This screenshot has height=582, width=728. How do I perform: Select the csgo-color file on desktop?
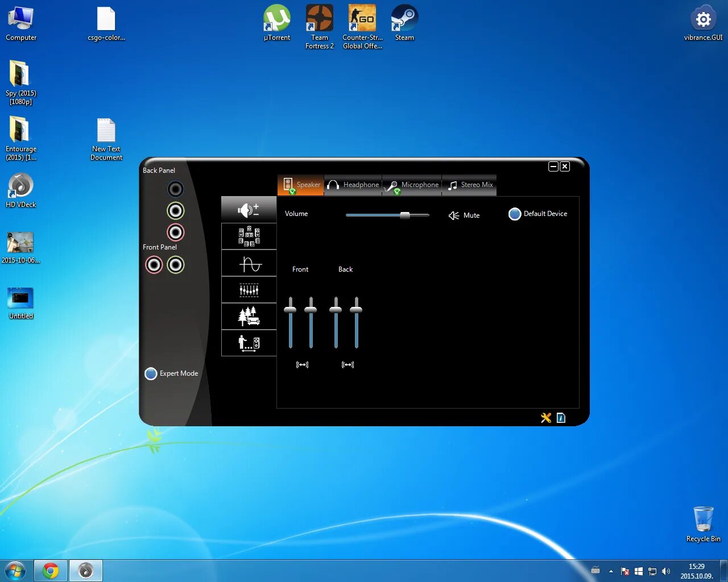point(106,23)
